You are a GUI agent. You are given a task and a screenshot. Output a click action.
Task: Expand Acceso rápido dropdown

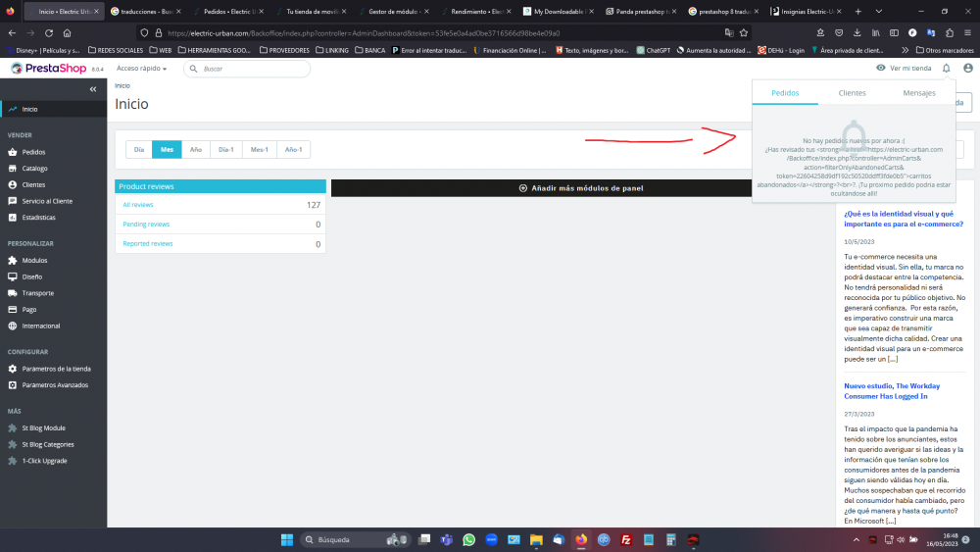[141, 68]
